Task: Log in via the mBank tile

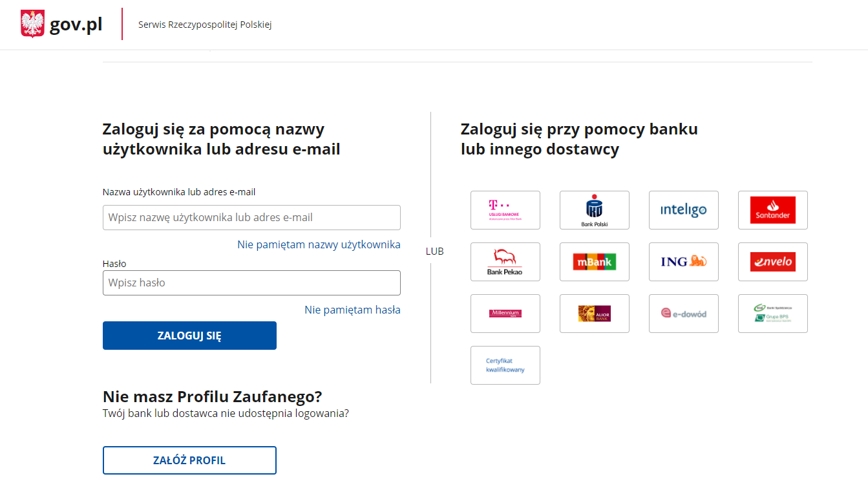Action: 594,262
